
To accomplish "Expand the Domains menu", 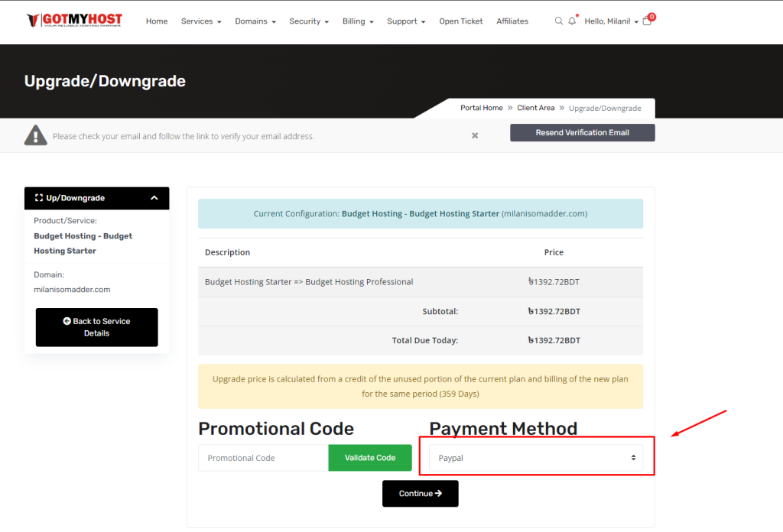I will [x=255, y=21].
